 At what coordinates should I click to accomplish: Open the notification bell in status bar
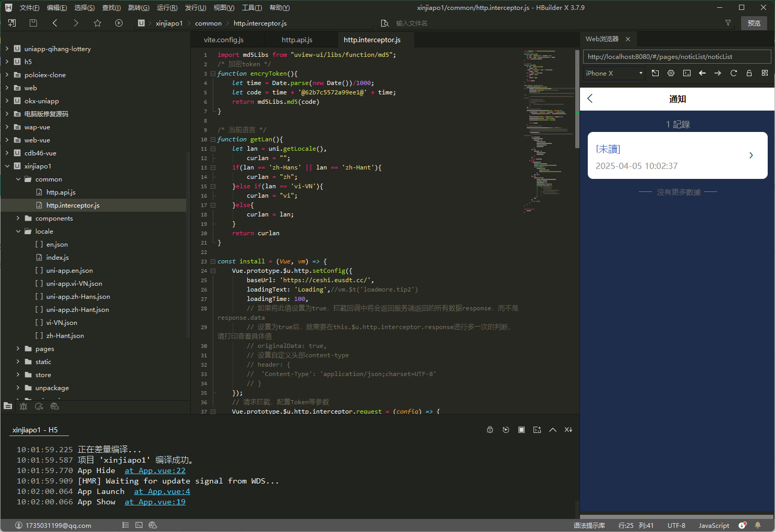pos(758,525)
